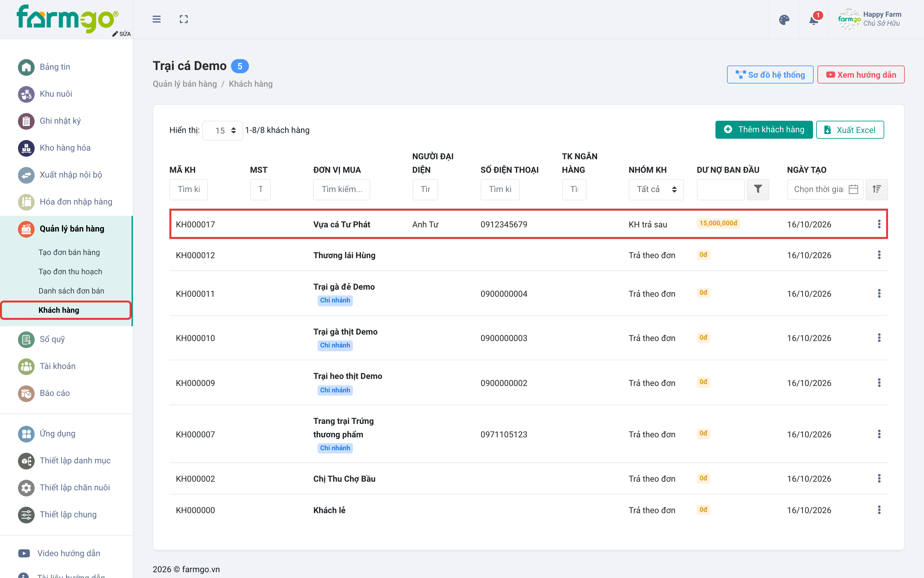The image size is (924, 578).
Task: Open Sổ quỹ from the sidebar
Action: tap(52, 339)
